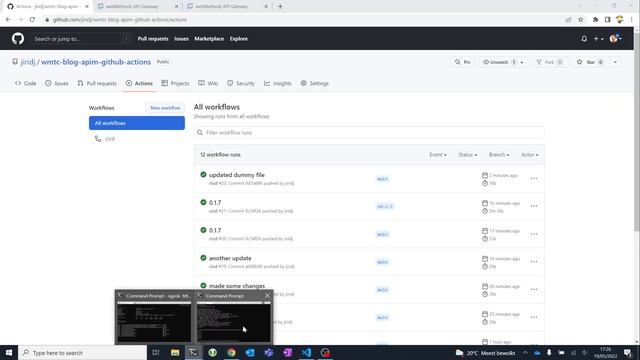
Task: Open Visual Studio Code from the taskbar
Action: (x=307, y=353)
